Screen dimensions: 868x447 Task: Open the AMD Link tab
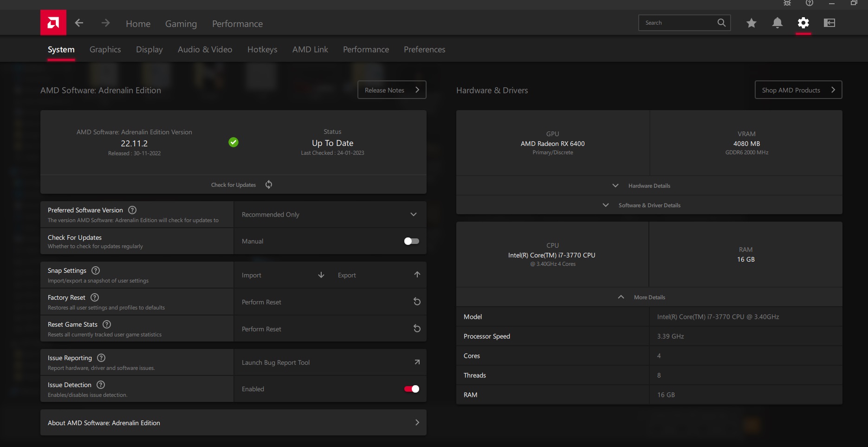tap(310, 49)
